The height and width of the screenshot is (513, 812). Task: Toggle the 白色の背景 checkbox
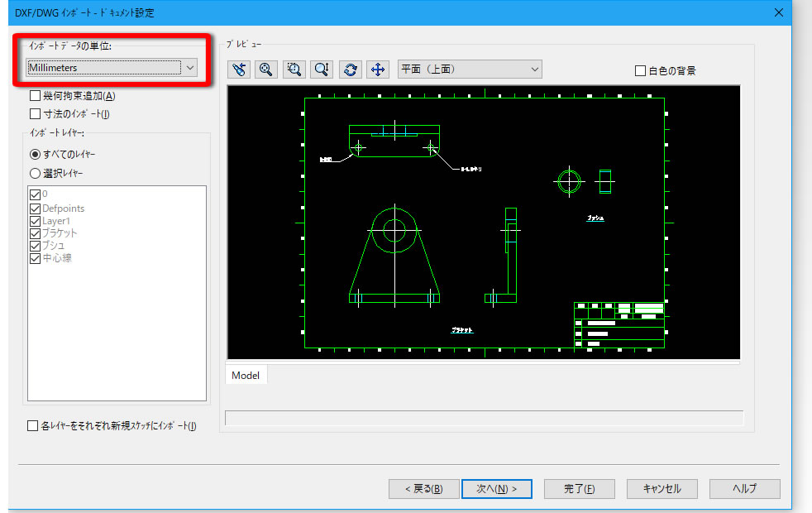(x=640, y=70)
